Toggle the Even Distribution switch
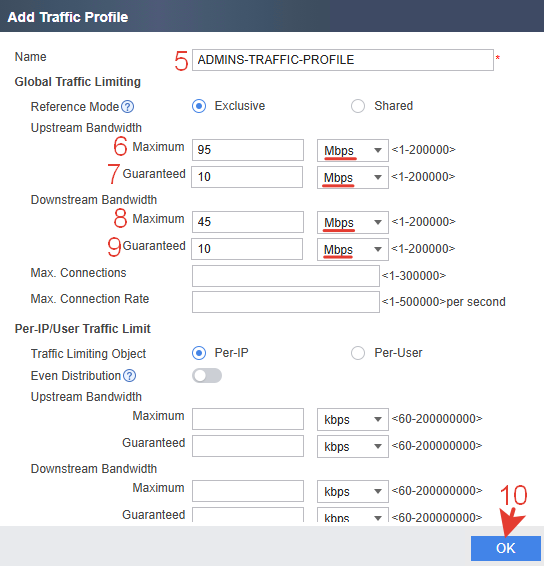 207,376
